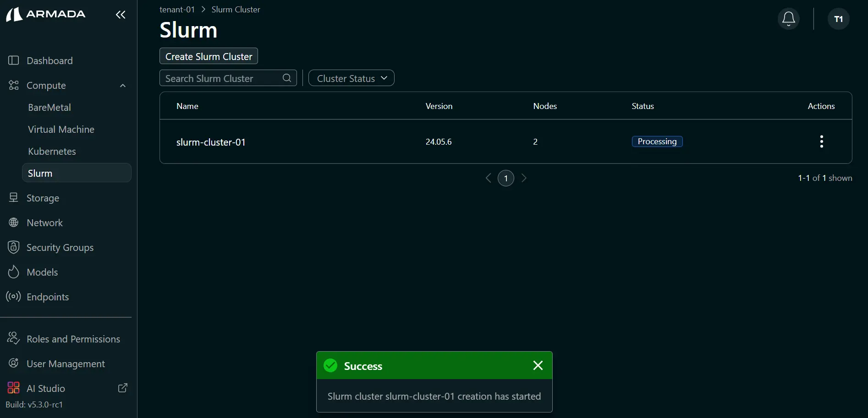This screenshot has height=418, width=868.
Task: Click Build v5.3.0-rc1 label
Action: tap(34, 405)
